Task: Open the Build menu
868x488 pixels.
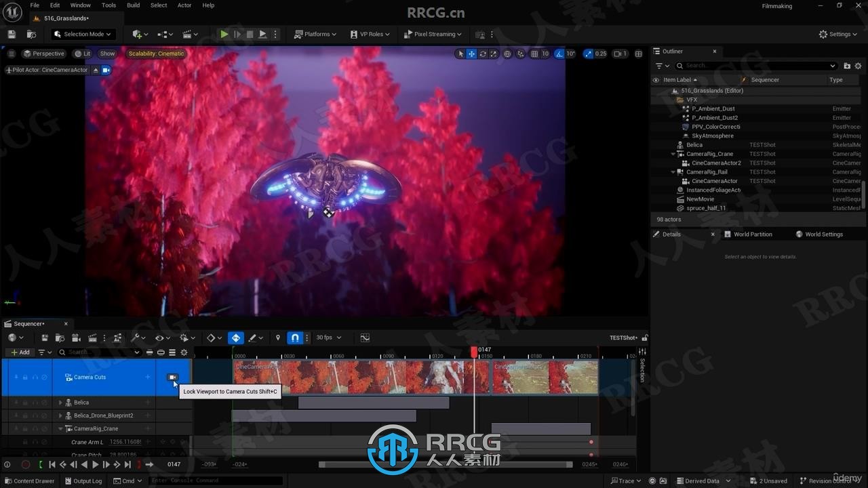Action: coord(134,5)
